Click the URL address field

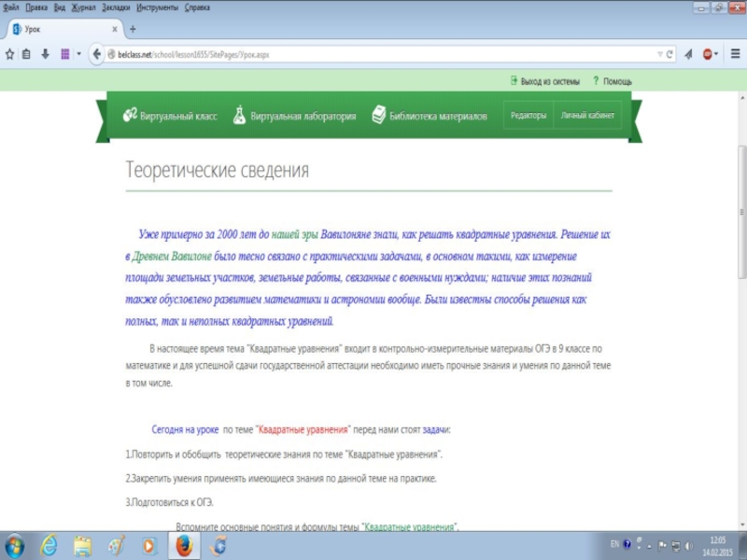click(x=373, y=54)
